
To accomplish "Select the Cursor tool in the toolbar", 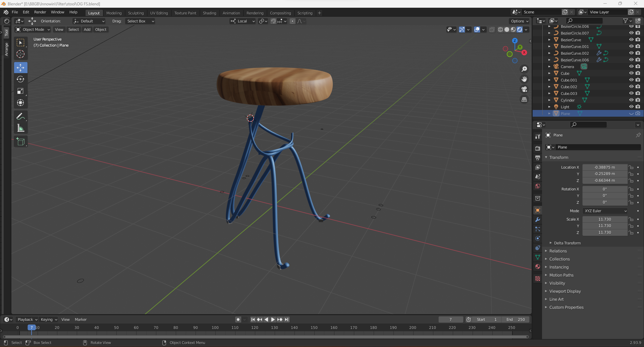I will [20, 54].
